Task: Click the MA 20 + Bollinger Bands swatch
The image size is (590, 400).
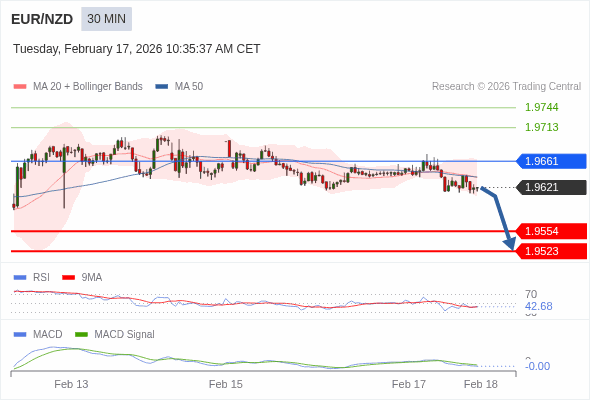Action: (x=20, y=87)
